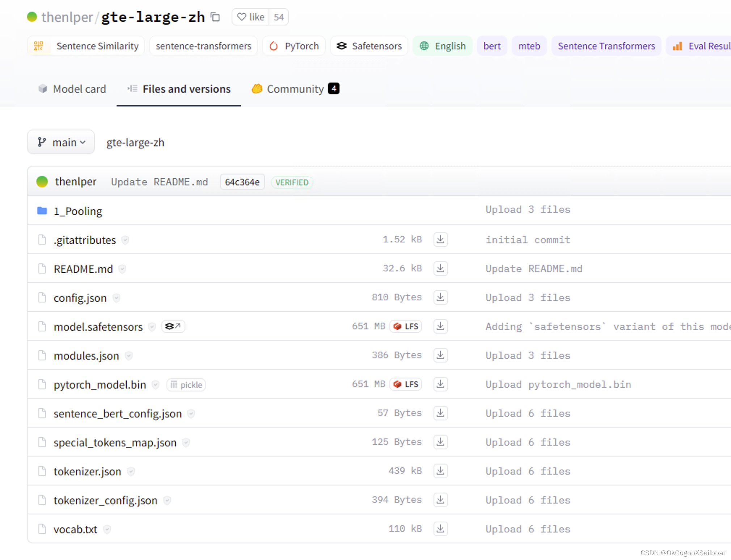The width and height of the screenshot is (731, 560).
Task: Open commit hash 64c364e
Action: [x=242, y=182]
